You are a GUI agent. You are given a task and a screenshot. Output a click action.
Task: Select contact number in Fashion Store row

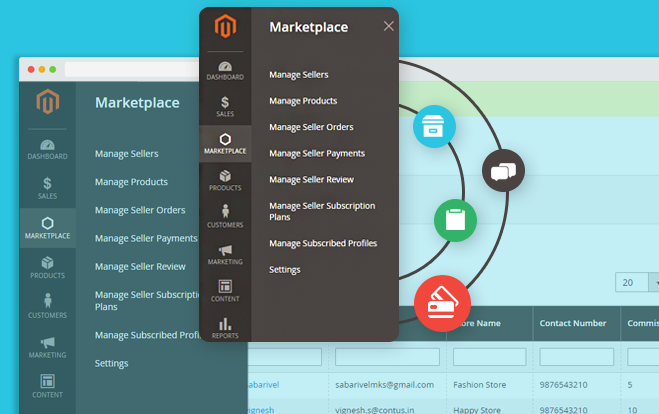(x=563, y=385)
